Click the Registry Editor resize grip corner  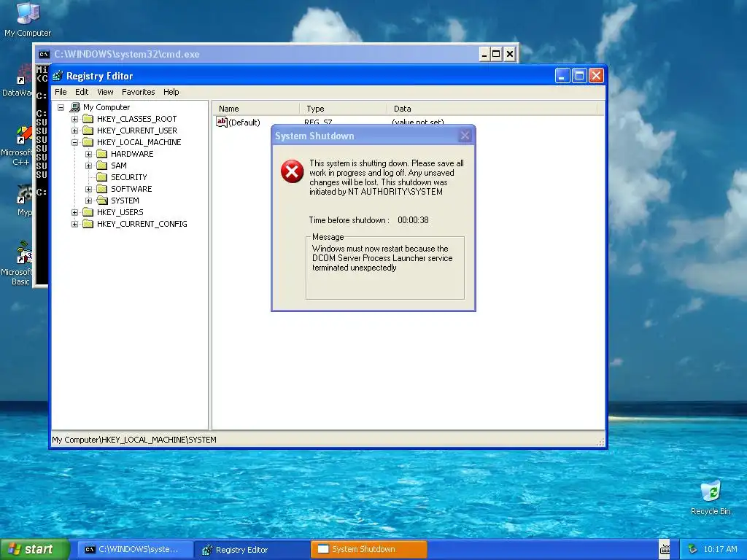coord(601,443)
